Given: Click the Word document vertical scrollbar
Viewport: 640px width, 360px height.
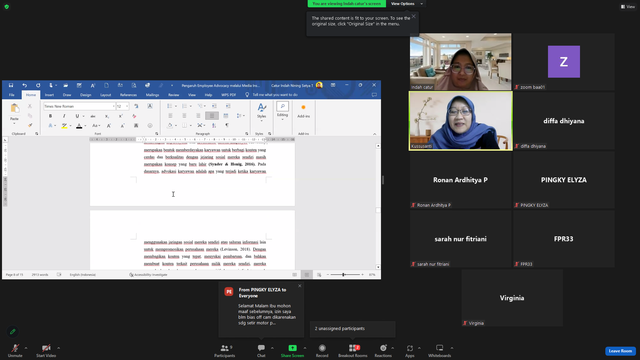Looking at the screenshot, I should tap(378, 206).
